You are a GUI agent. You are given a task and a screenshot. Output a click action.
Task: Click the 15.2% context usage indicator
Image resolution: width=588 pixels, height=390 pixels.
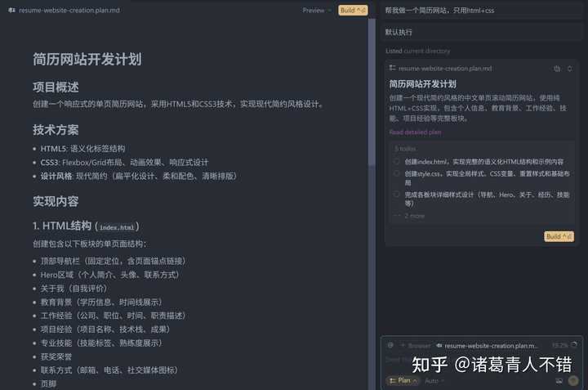[564, 345]
